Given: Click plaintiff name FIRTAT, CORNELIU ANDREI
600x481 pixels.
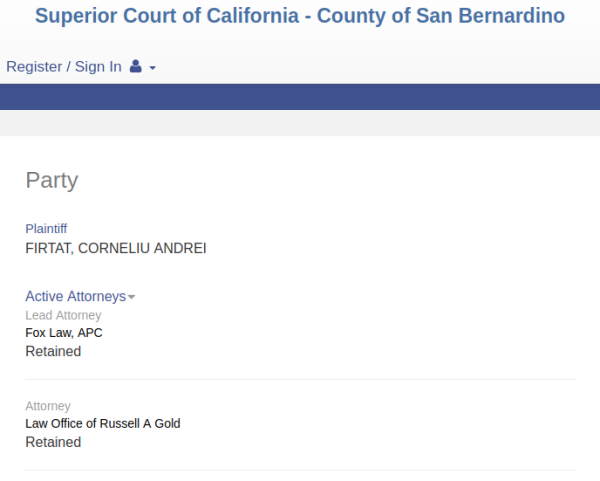Looking at the screenshot, I should tap(116, 248).
